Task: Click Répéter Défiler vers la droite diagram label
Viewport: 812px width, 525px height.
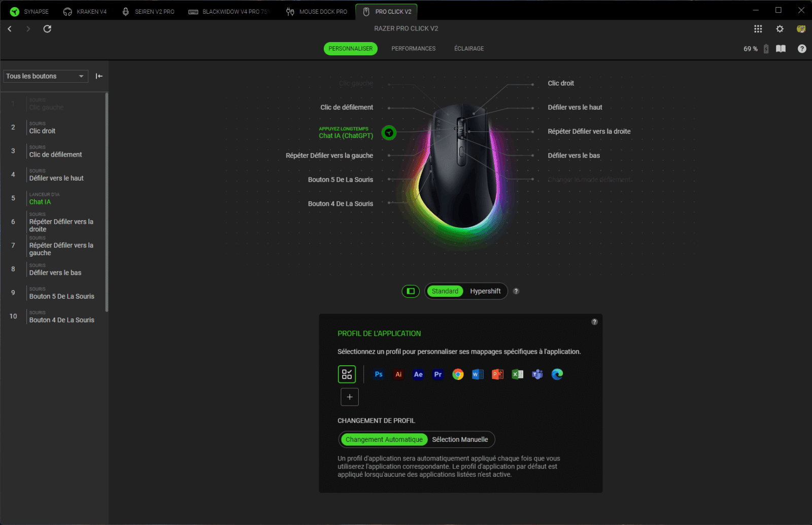Action: [x=589, y=131]
